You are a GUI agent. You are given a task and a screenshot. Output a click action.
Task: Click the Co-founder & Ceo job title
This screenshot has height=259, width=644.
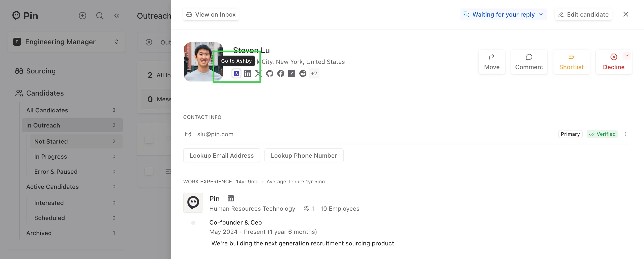(235, 223)
